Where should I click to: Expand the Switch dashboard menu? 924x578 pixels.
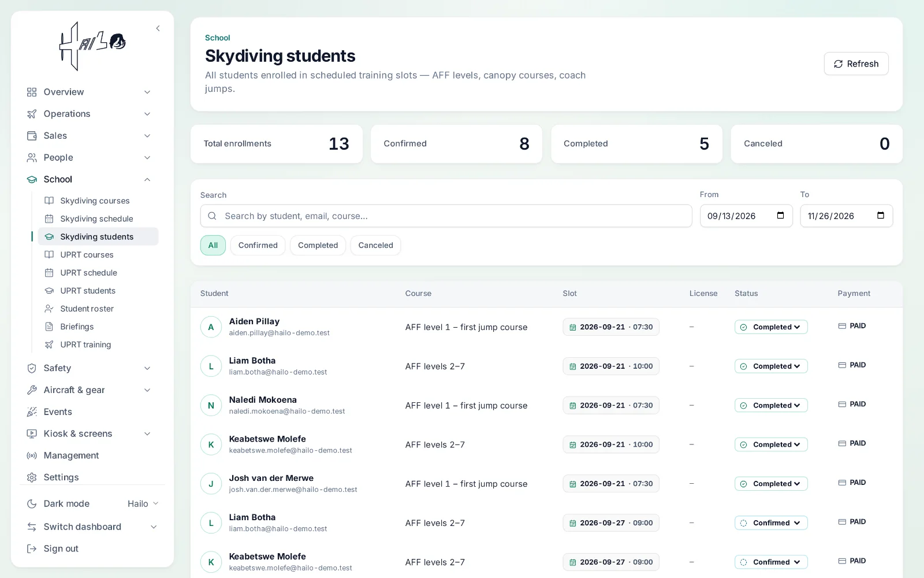[92, 527]
